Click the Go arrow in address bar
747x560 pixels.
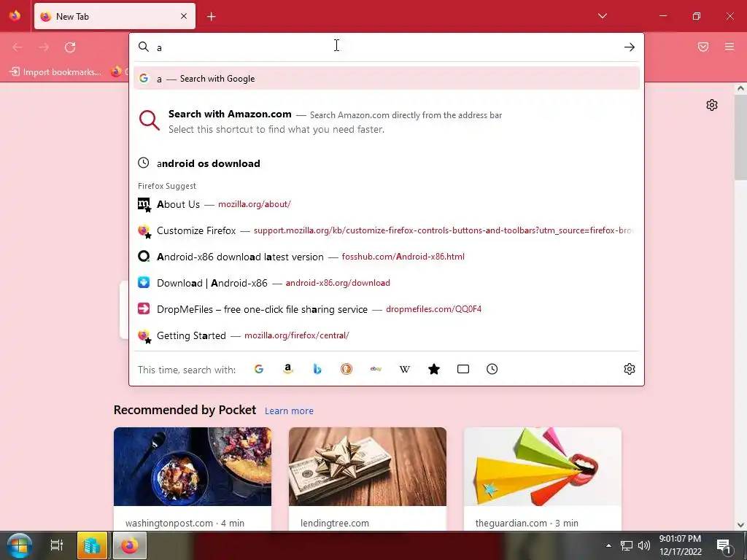click(x=630, y=47)
